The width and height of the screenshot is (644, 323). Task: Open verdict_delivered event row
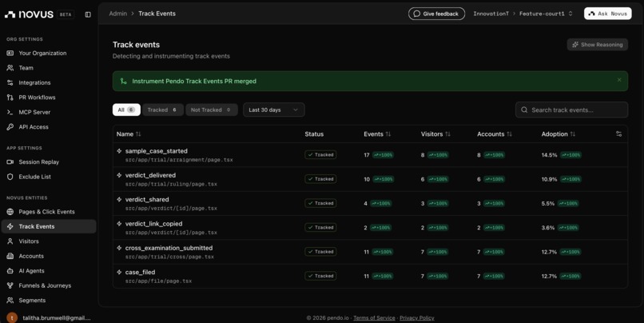click(370, 179)
